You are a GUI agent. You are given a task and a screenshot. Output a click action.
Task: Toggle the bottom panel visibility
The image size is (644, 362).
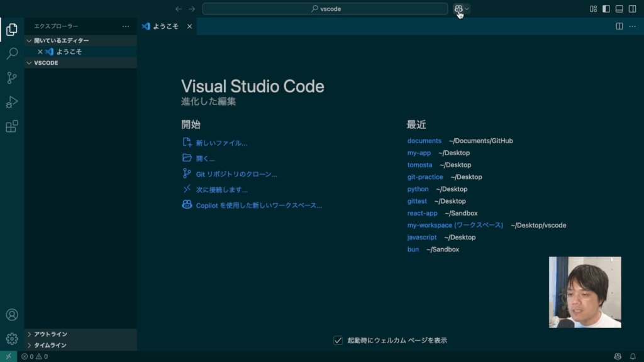(x=619, y=9)
